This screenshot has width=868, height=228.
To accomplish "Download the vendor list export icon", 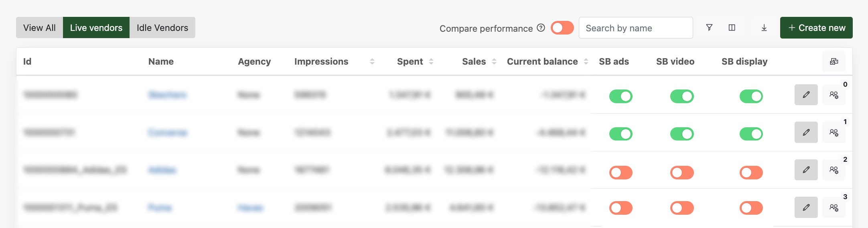I will click(764, 28).
